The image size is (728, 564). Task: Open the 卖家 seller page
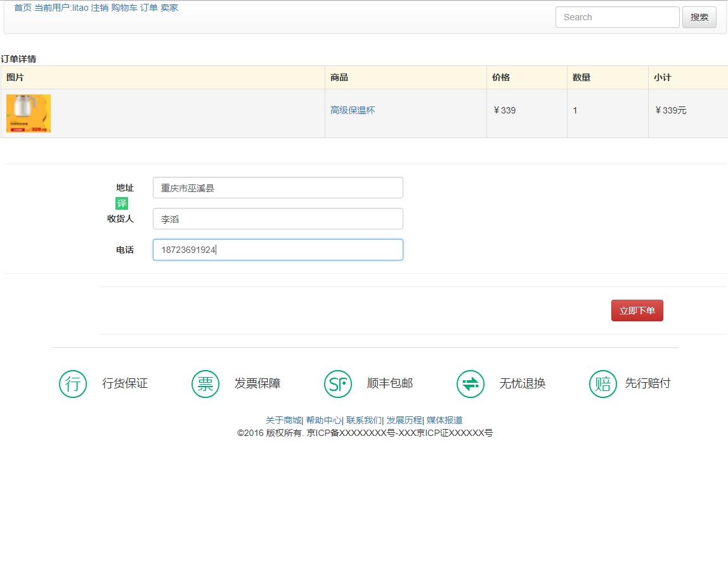point(169,8)
